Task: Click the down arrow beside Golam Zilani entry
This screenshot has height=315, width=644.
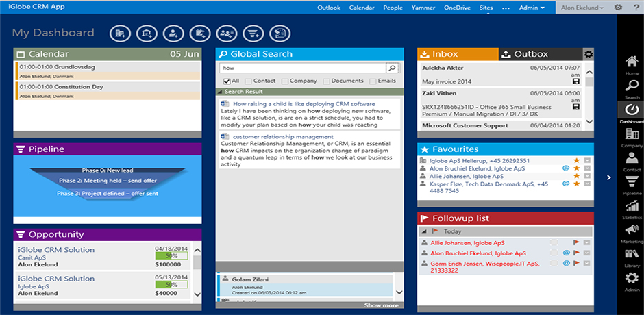Action: point(398,292)
